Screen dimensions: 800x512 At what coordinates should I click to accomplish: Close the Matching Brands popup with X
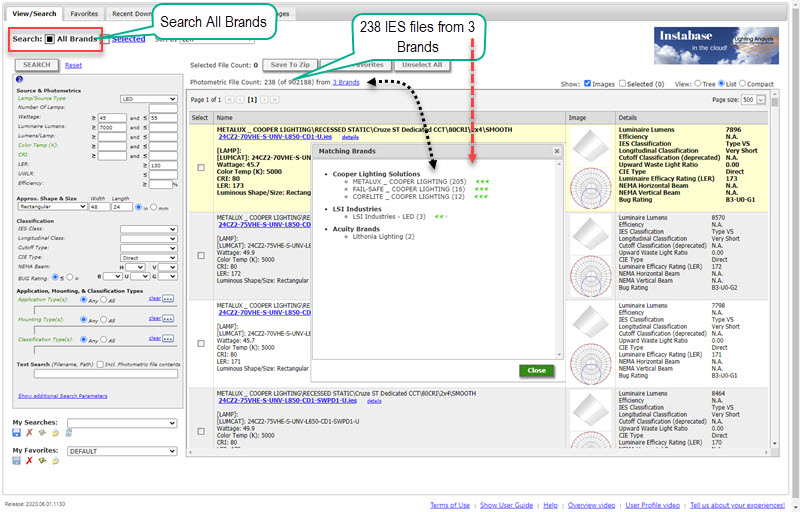557,151
